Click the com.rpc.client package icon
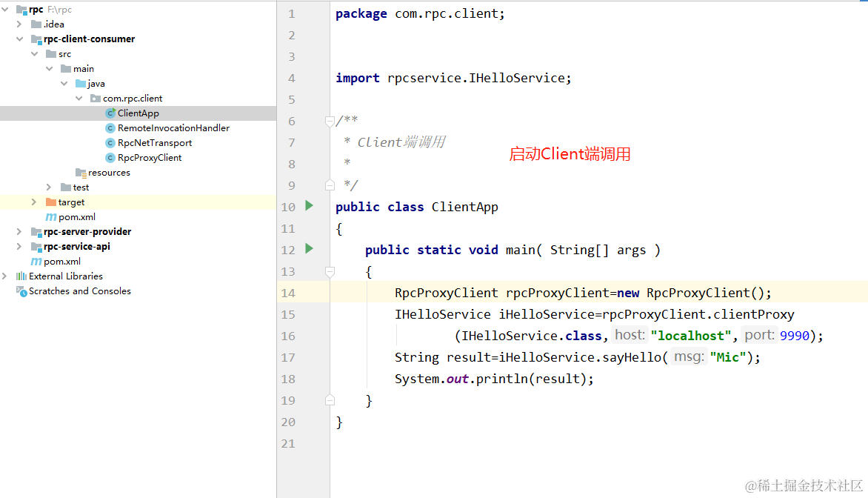This screenshot has width=868, height=498. tap(96, 99)
